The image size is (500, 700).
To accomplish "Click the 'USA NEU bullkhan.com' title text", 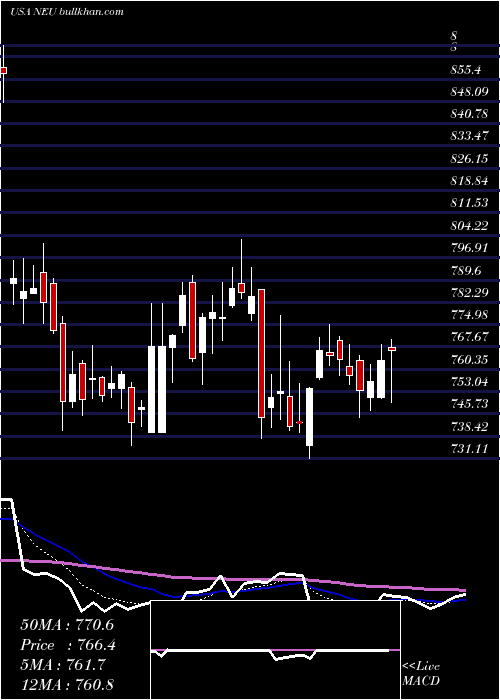I will click(x=67, y=12).
